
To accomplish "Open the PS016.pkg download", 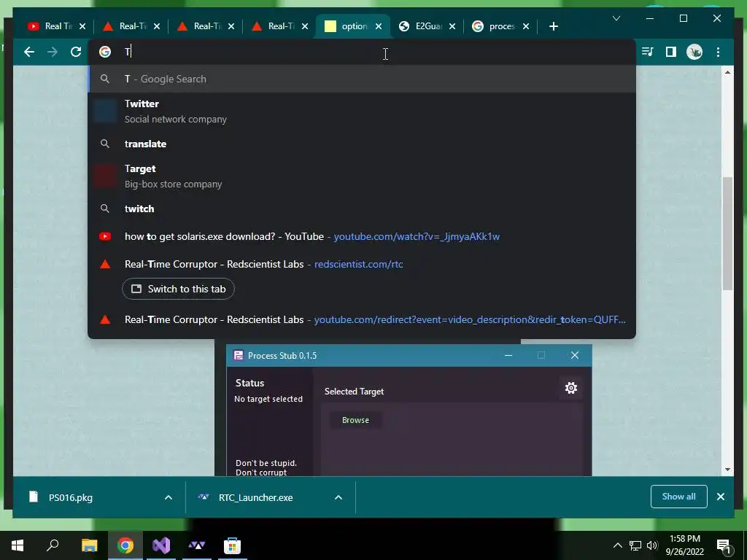I will click(71, 497).
